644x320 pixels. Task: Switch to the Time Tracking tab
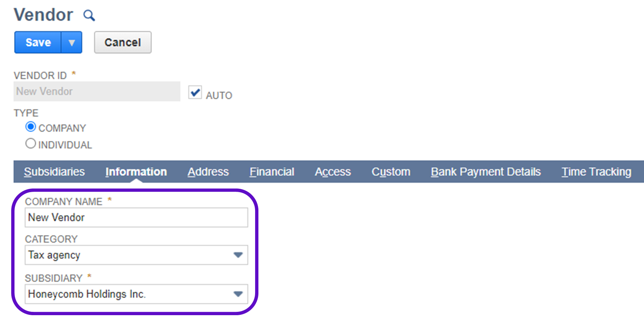coord(596,172)
